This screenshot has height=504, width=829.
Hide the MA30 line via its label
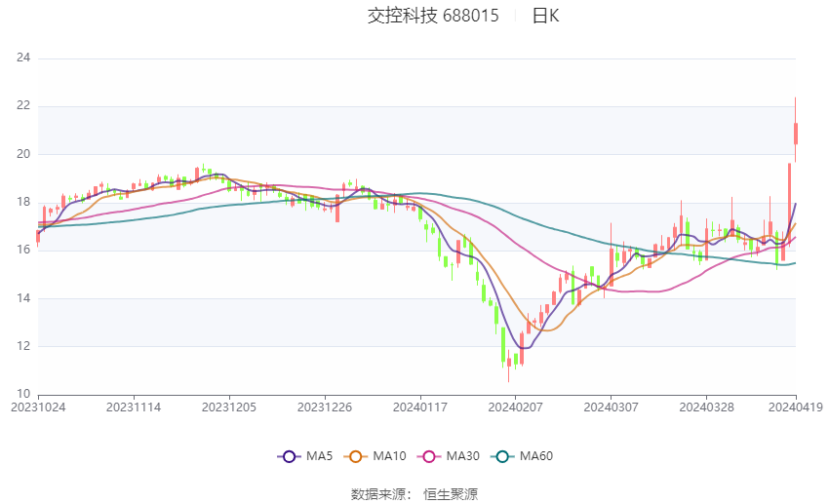point(463,456)
